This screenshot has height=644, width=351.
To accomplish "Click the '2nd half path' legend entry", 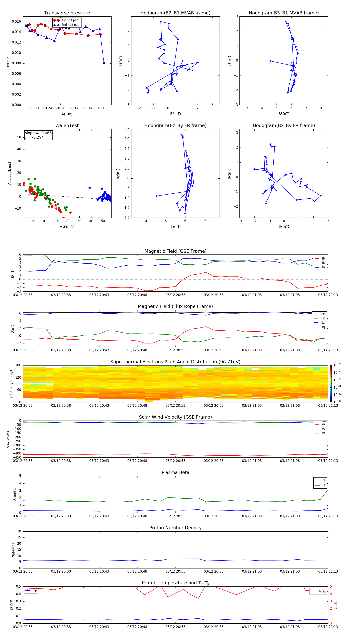I will pyautogui.click(x=67, y=25).
